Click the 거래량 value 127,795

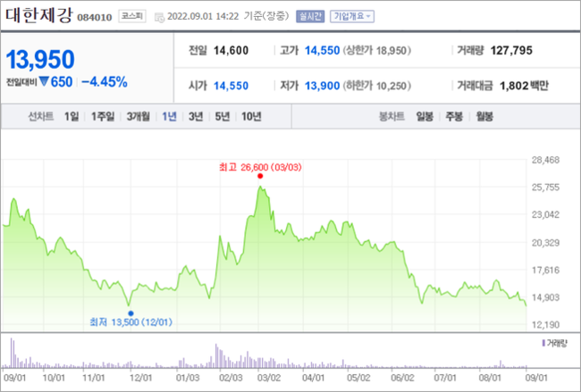511,50
